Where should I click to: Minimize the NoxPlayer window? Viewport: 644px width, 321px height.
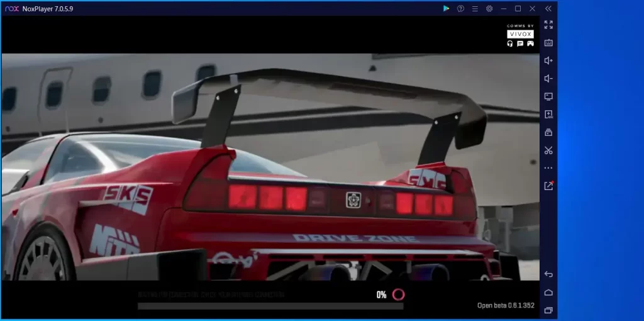tap(504, 9)
